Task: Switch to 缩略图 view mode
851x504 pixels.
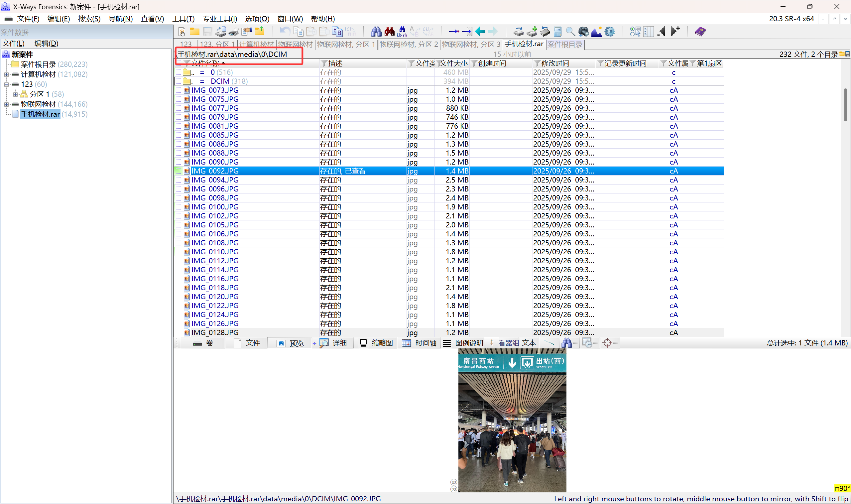Action: pos(376,343)
